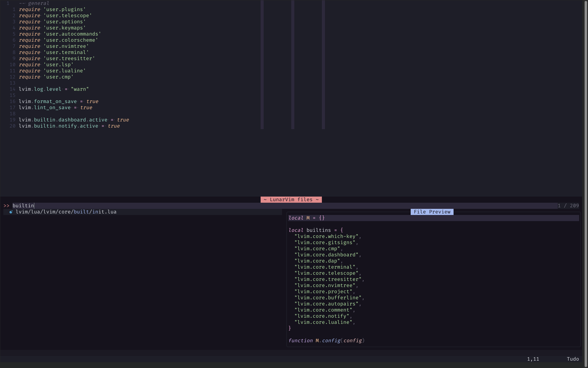Click the File Preview title label
Screen dimensions: 588x368
point(432,212)
